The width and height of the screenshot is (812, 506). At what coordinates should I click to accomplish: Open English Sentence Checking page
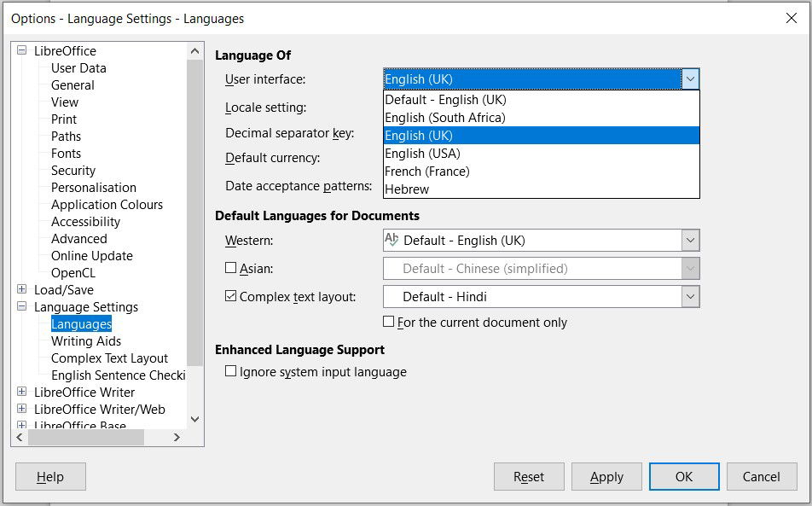point(118,375)
